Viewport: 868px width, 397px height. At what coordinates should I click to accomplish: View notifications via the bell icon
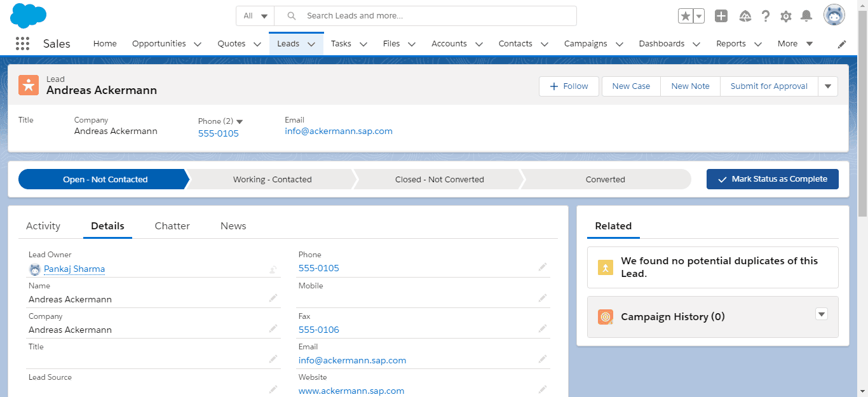point(806,17)
